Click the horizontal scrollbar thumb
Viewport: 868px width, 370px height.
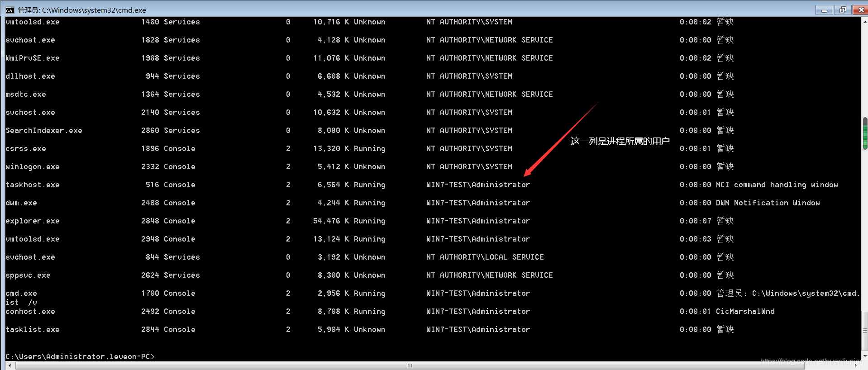[410, 365]
